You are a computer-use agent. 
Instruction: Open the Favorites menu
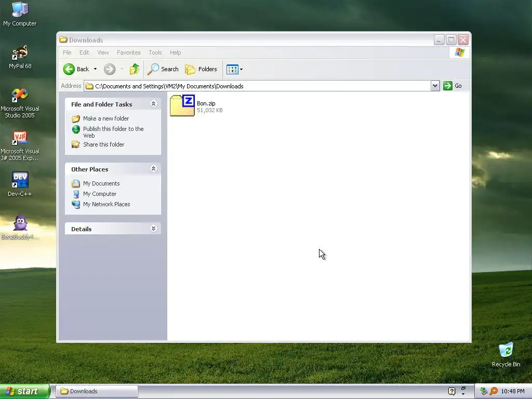pos(129,52)
